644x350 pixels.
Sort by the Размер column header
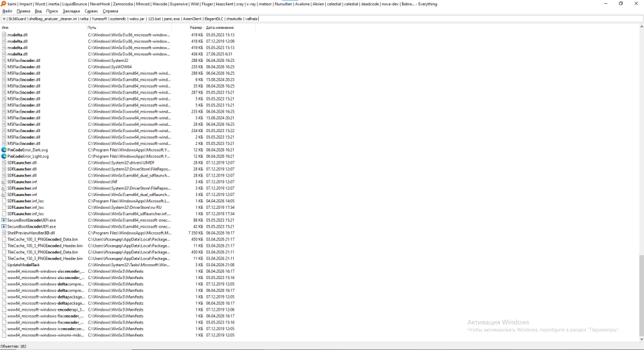187,28
